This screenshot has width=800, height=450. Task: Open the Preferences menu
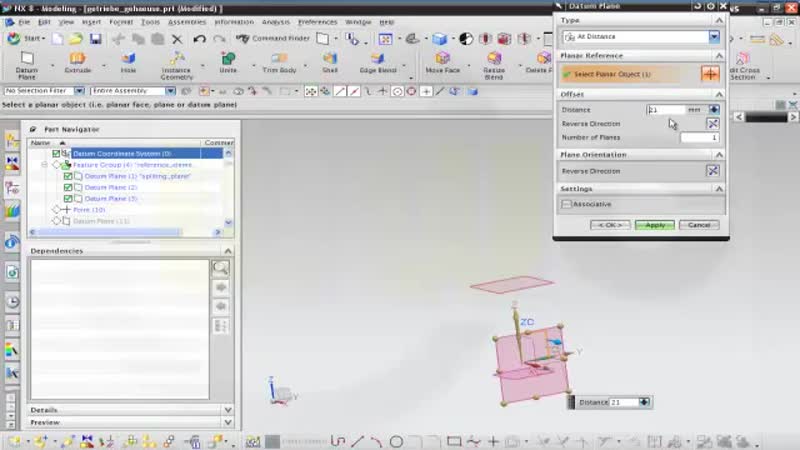pyautogui.click(x=317, y=22)
